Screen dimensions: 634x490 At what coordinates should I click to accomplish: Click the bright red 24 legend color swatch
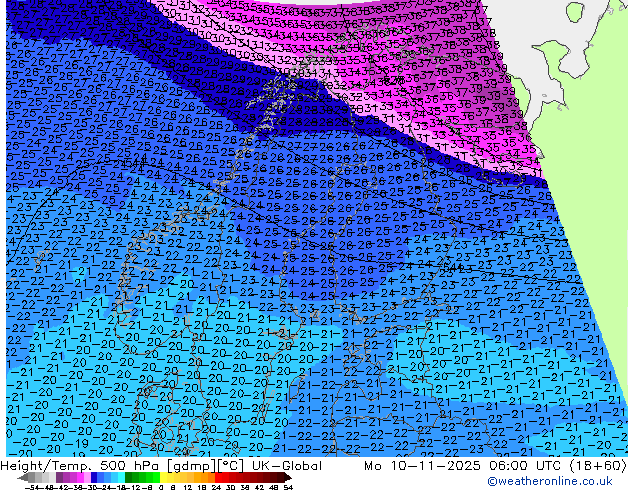tap(218, 477)
